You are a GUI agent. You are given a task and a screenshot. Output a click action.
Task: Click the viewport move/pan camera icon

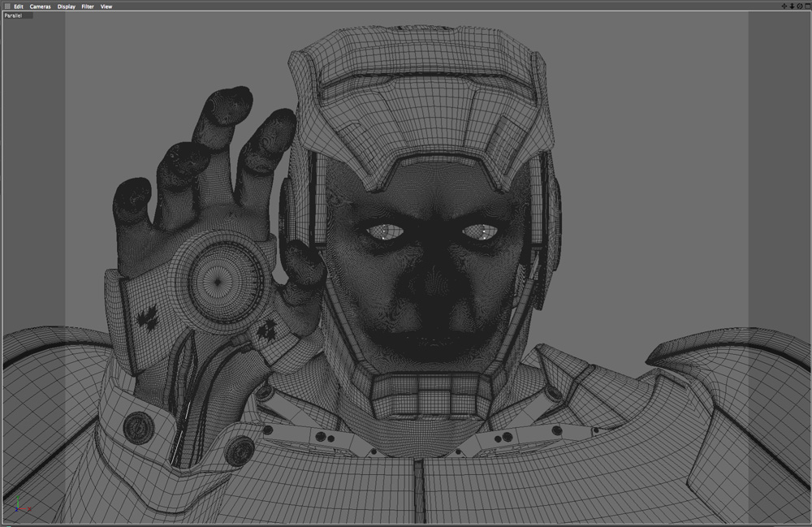tap(784, 6)
